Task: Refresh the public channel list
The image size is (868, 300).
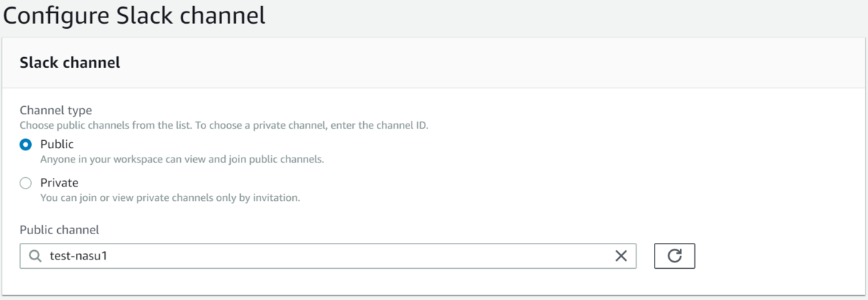Action: (x=674, y=256)
